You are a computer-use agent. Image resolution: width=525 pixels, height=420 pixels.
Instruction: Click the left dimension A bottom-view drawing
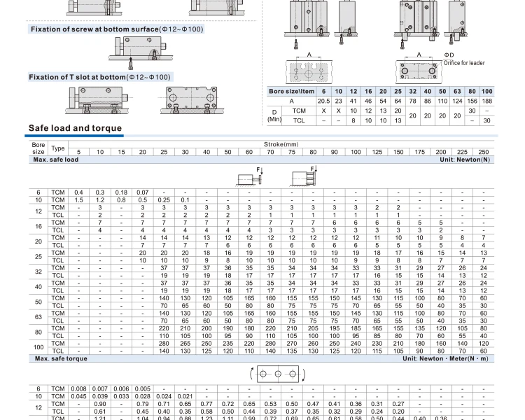[309, 71]
